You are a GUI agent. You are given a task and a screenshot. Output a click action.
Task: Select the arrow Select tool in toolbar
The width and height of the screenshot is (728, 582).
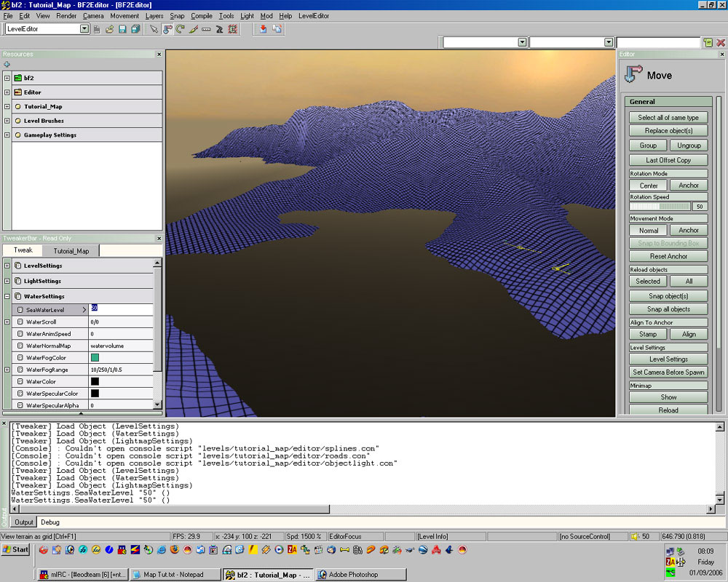pyautogui.click(x=154, y=29)
